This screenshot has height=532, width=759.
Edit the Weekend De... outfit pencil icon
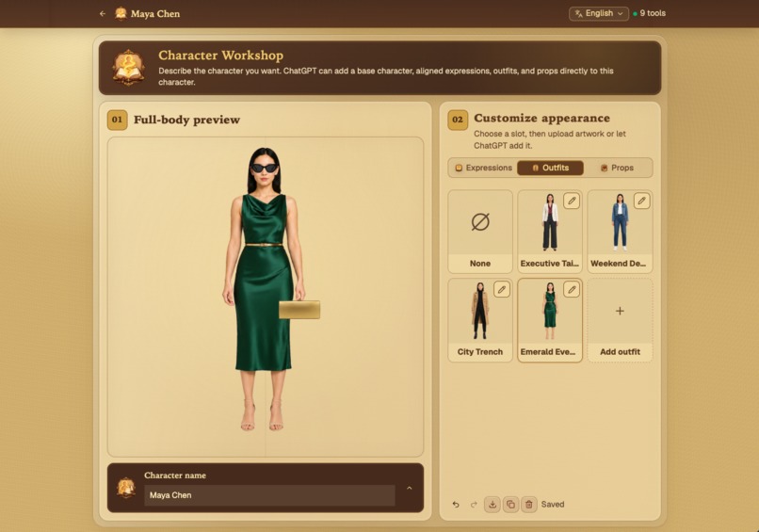[x=642, y=201]
